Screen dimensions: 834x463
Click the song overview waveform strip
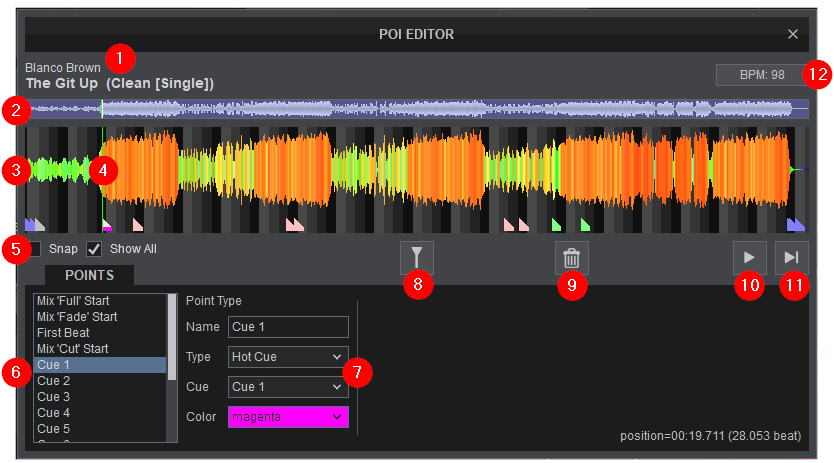pos(420,109)
